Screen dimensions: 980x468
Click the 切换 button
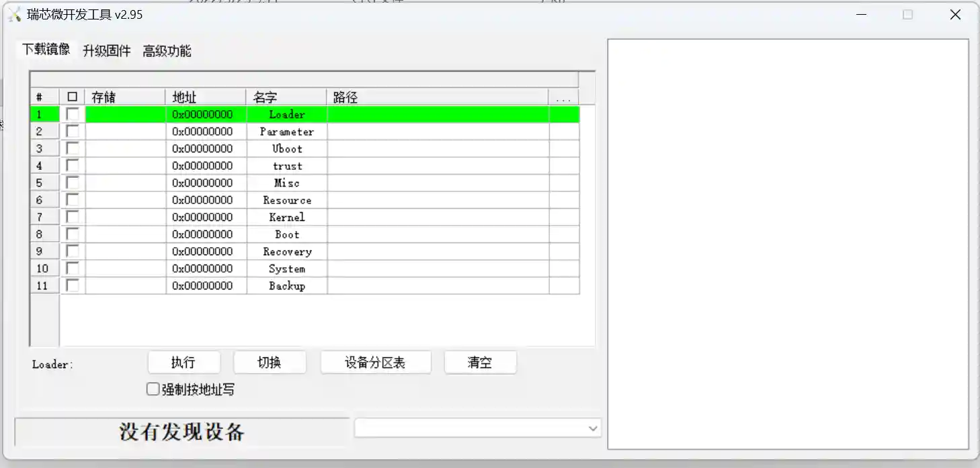coord(270,363)
